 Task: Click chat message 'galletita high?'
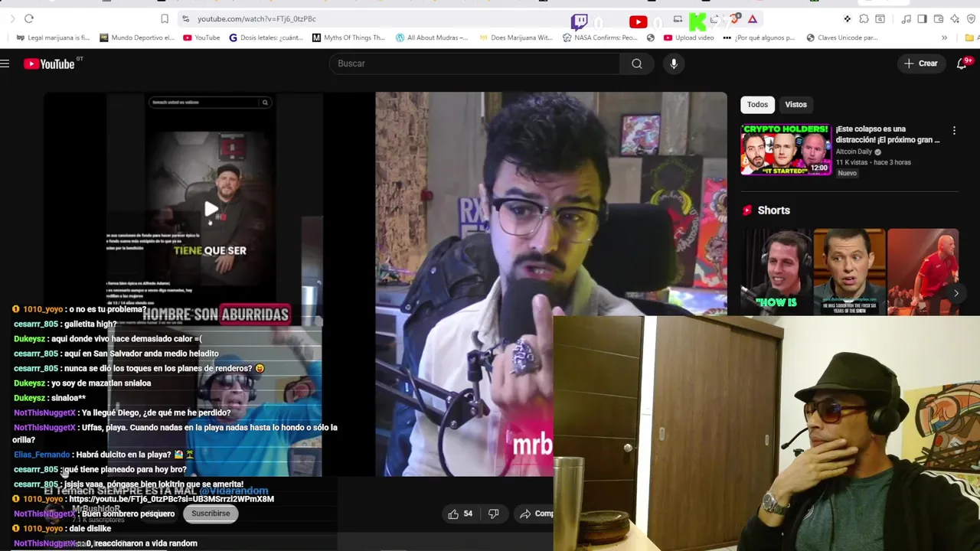(x=90, y=324)
